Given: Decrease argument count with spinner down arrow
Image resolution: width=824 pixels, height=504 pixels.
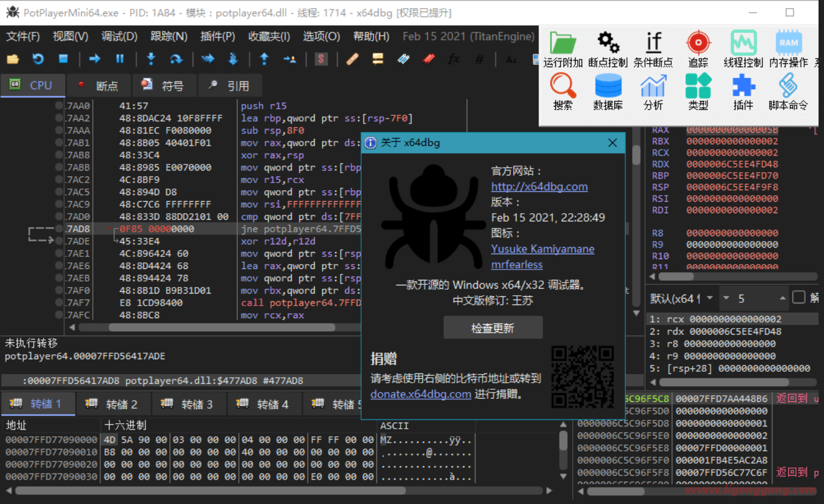Looking at the screenshot, I should [x=727, y=298].
